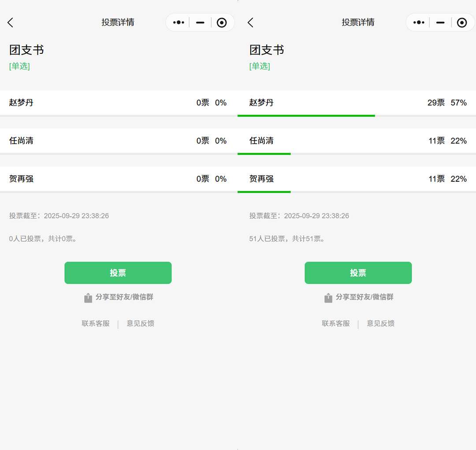The width and height of the screenshot is (476, 450).
Task: Tap 分享至好友/微信群 text on the 51-vote screen
Action: pyautogui.click(x=364, y=297)
